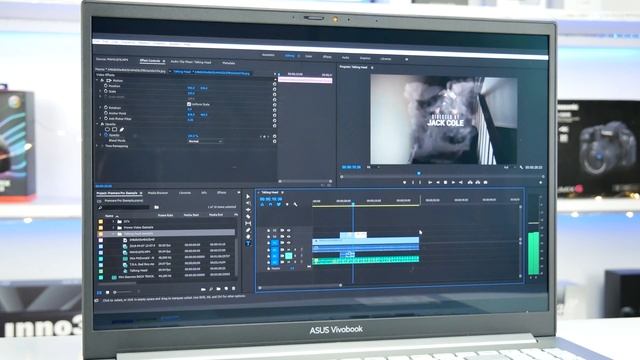Viewport: 640px width, 360px height.
Task: Open the Libraries panel tab
Action: 185,193
